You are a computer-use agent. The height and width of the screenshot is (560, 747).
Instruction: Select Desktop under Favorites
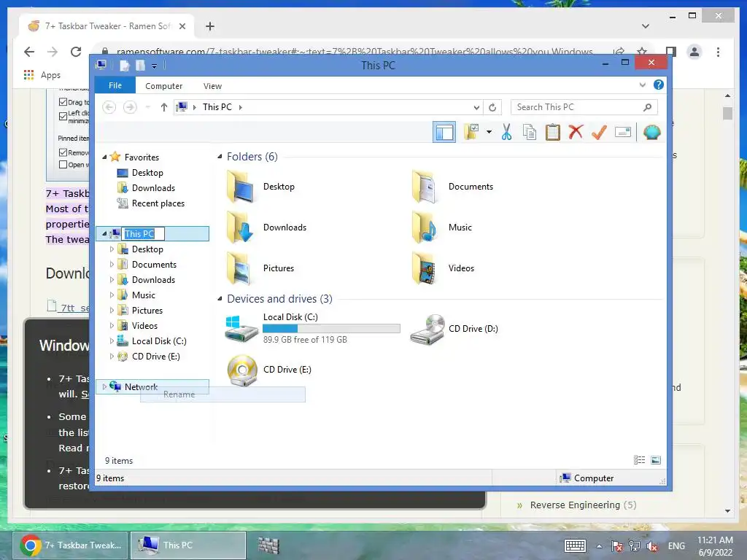pyautogui.click(x=147, y=172)
